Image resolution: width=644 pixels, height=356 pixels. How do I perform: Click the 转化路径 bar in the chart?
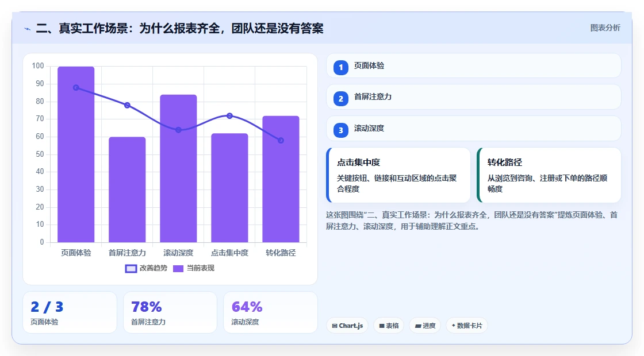281,179
